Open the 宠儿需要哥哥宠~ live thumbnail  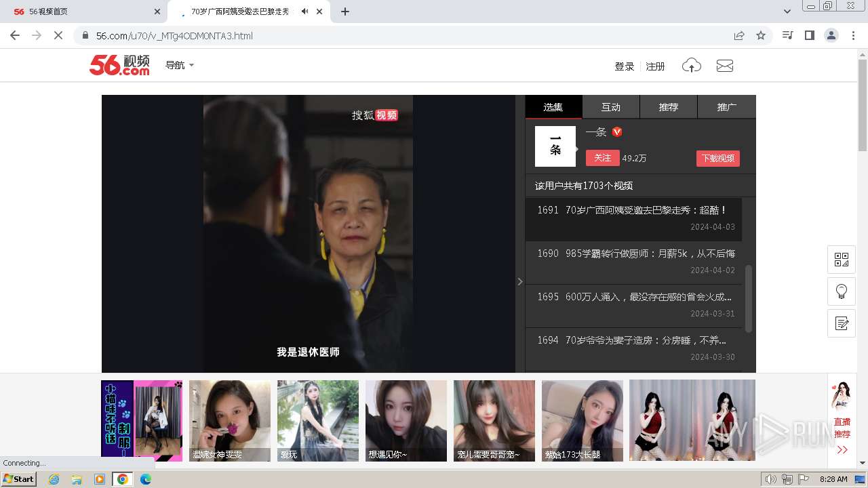[x=494, y=421]
